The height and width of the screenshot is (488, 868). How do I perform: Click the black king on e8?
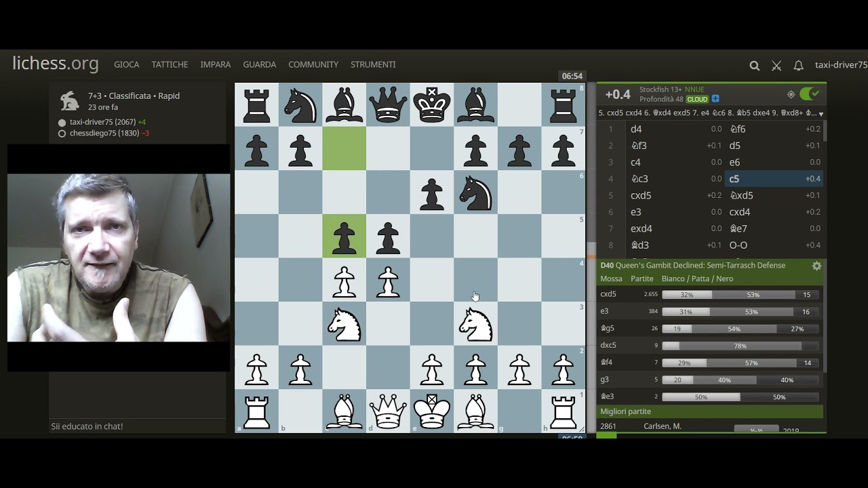(431, 104)
